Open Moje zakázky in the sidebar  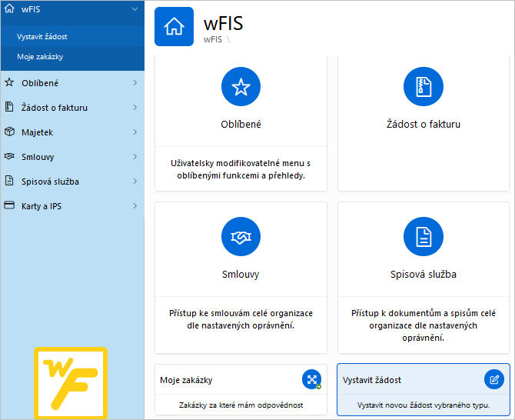pyautogui.click(x=40, y=56)
